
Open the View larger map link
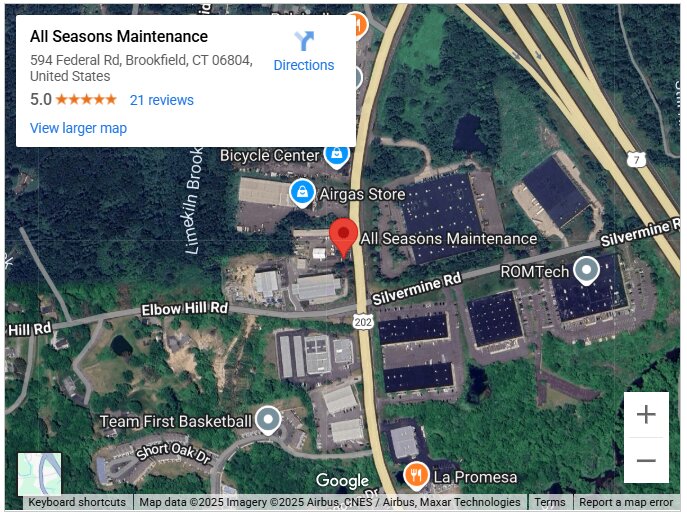pyautogui.click(x=78, y=128)
